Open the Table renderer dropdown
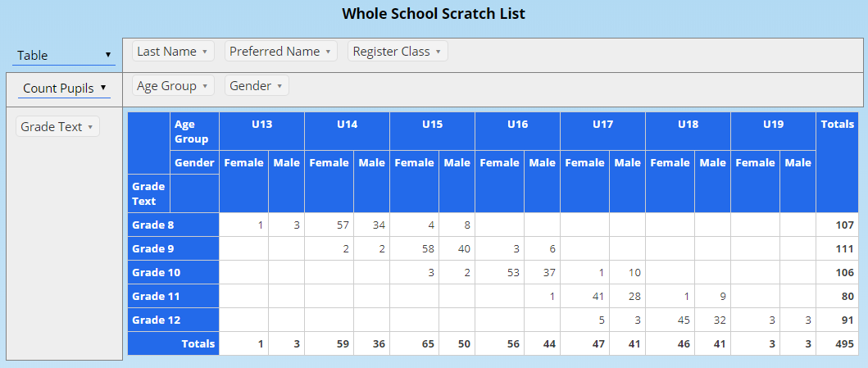This screenshot has height=368, width=868. click(x=63, y=56)
